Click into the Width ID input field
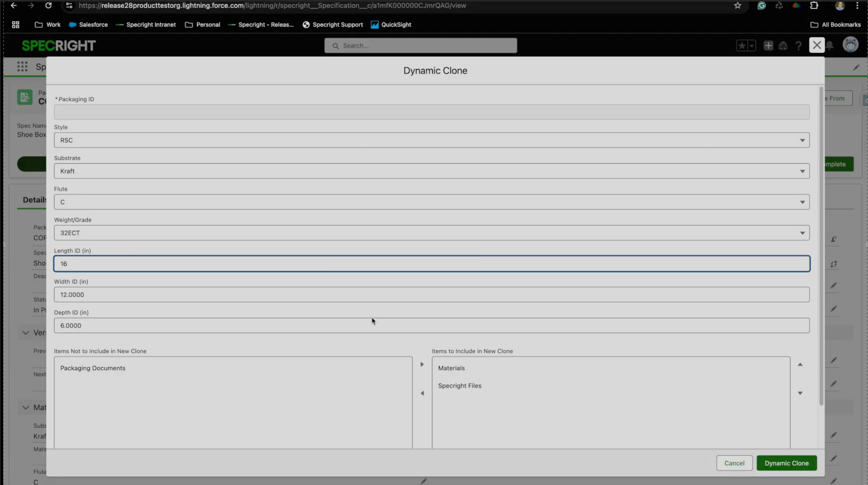 (431, 295)
